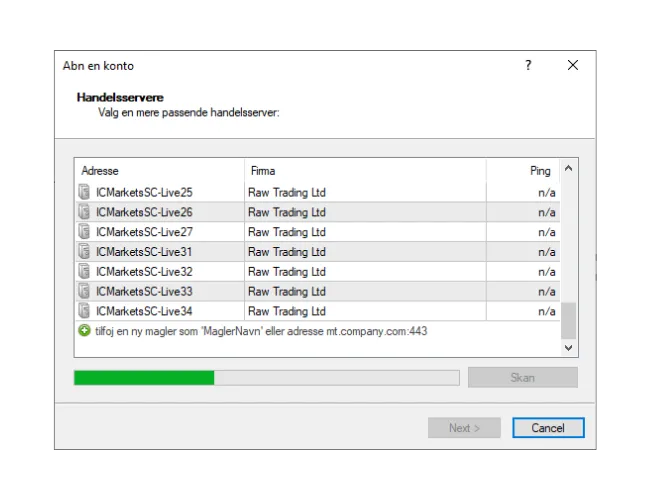Click the server icon beside ICMarketsSC-Live26

84,212
